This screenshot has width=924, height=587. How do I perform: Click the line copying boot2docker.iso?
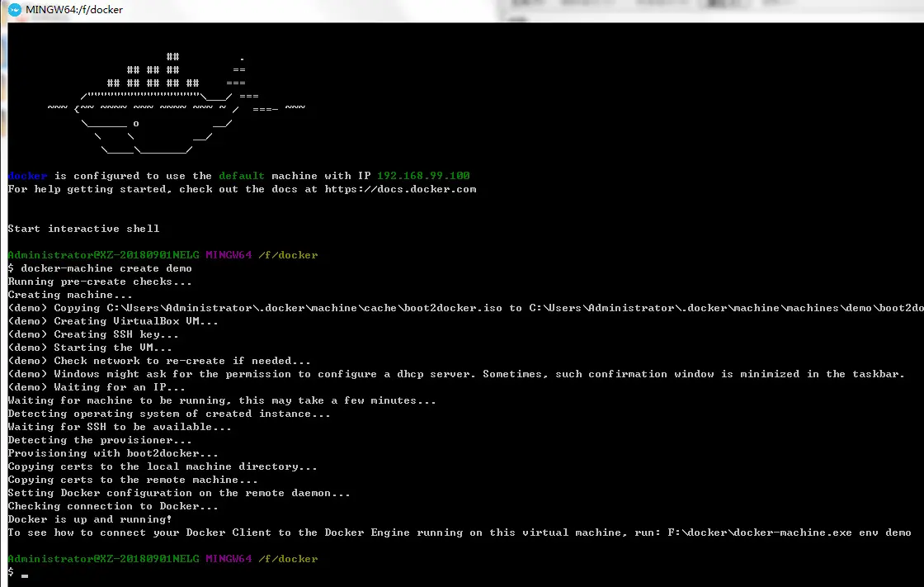click(465, 308)
